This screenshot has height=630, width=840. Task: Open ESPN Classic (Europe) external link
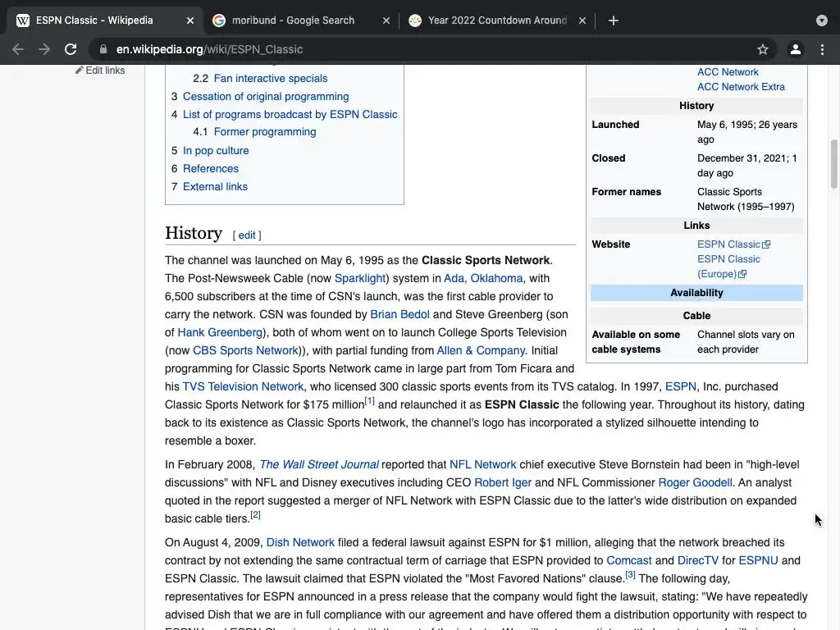[x=728, y=267]
